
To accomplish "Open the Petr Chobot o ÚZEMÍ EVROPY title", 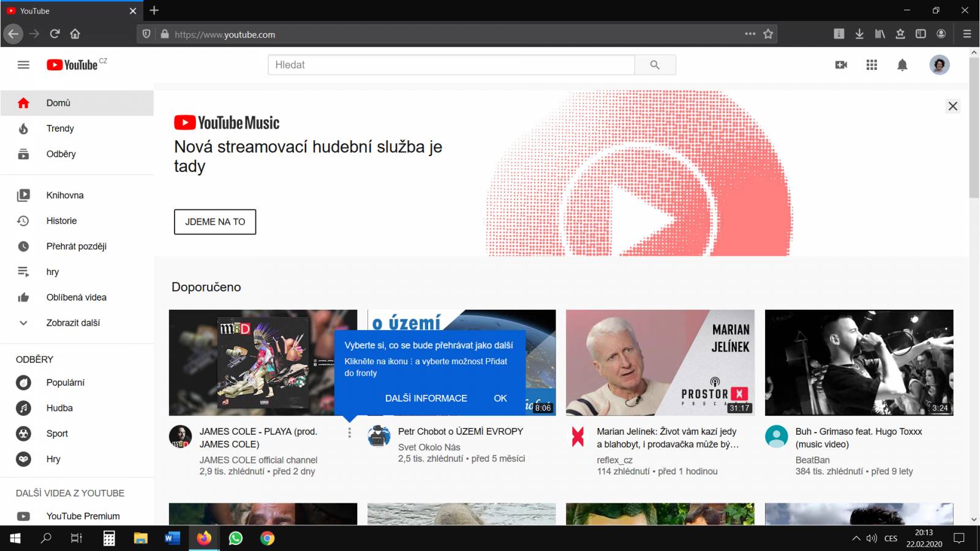I will tap(461, 432).
